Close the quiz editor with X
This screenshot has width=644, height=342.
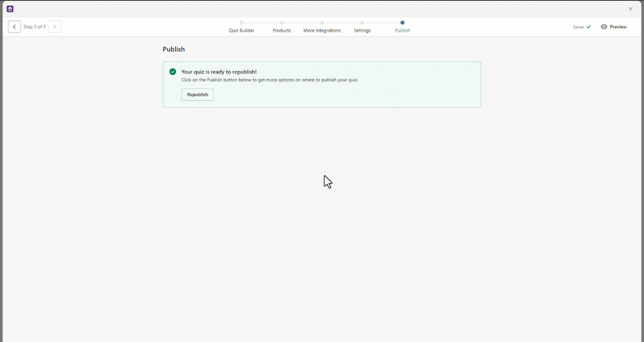[x=631, y=9]
